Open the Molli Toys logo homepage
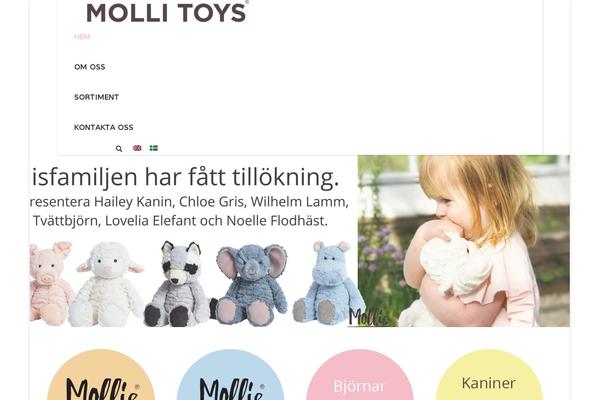600x400 pixels. (x=167, y=12)
